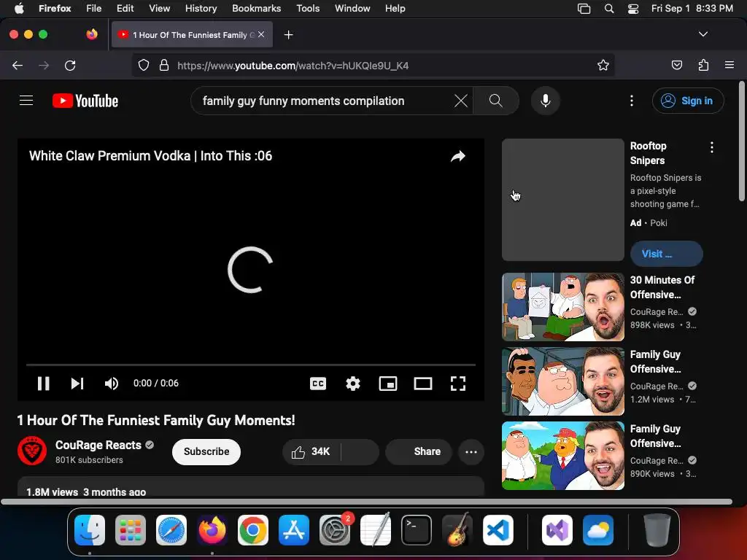Click the page vertical scrollbar
Viewport: 747px width, 560px height.
coord(741,142)
